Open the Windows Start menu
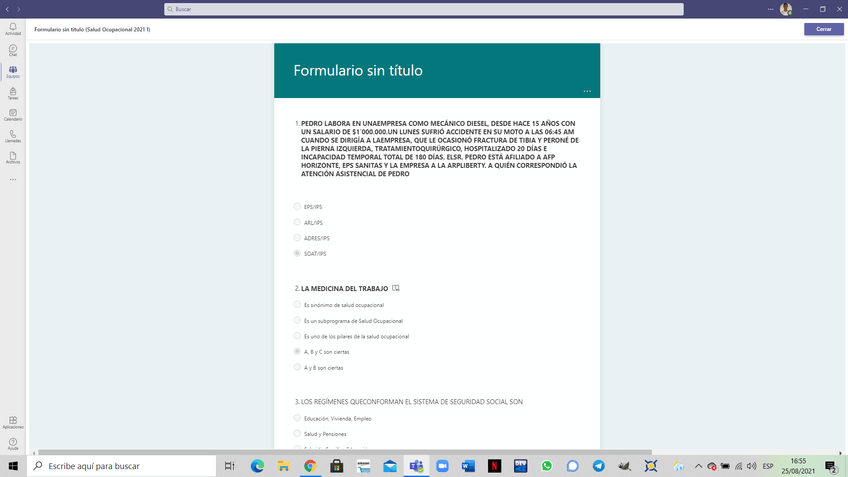848x477 pixels. tap(13, 466)
